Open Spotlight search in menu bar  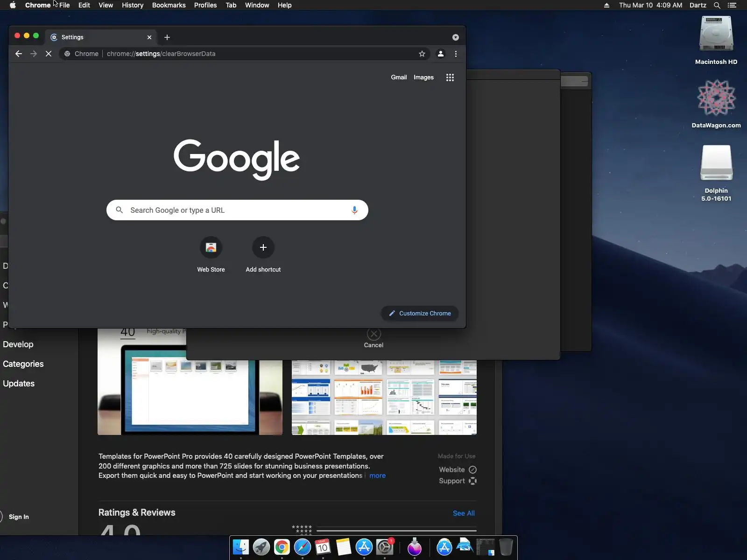pos(717,5)
